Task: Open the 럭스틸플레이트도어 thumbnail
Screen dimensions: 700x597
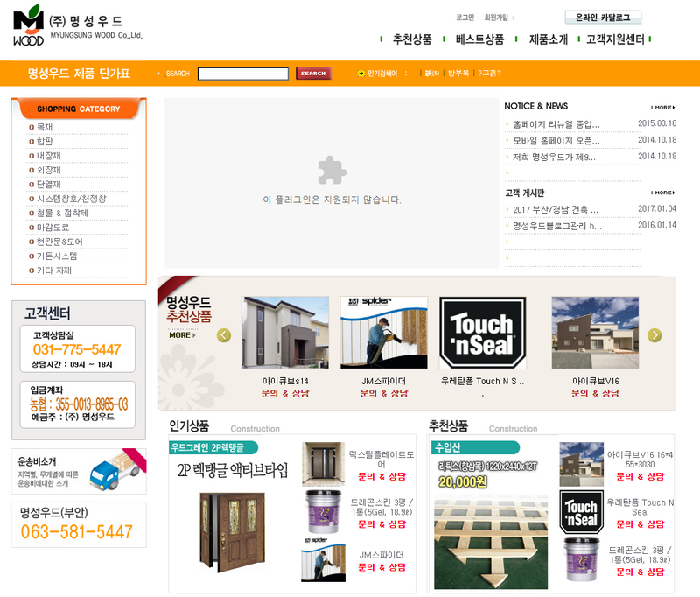Action: coord(323,464)
